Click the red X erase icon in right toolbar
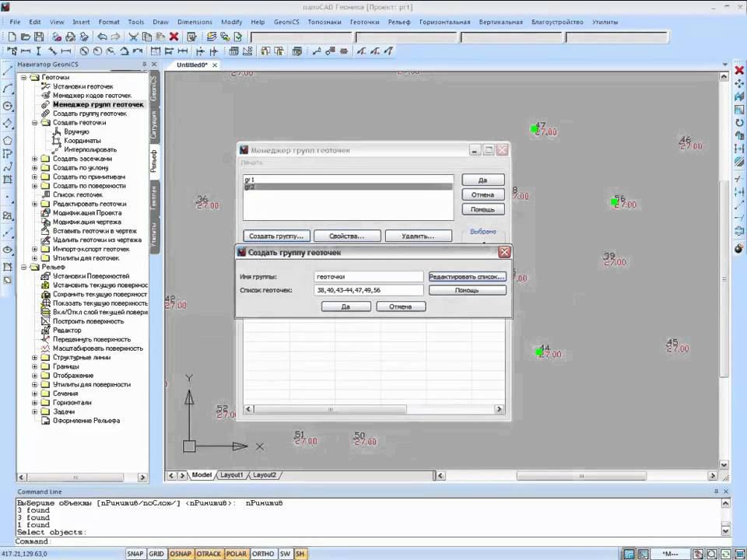 [x=739, y=70]
